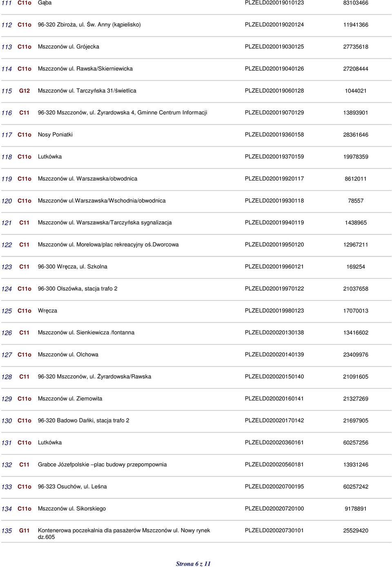
Task: Click tariff G12 in row 115
Action: [24, 91]
